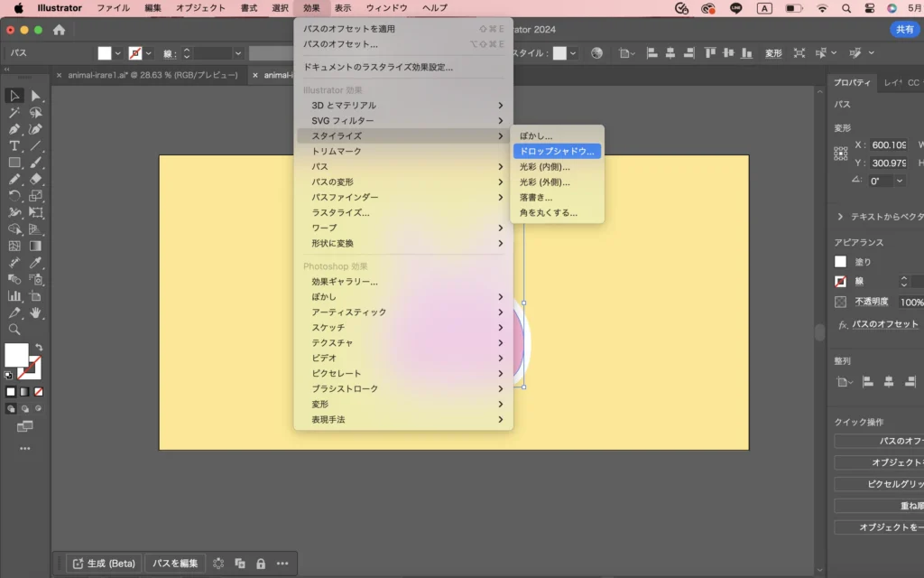Select the Magic Wand tool
The height and width of the screenshot is (578, 924).
pyautogui.click(x=14, y=113)
